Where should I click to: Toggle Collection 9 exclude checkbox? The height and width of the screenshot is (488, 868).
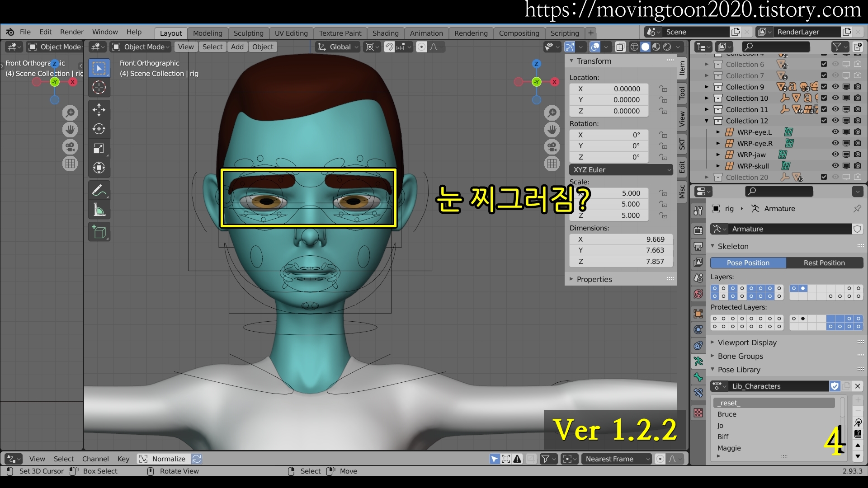824,87
